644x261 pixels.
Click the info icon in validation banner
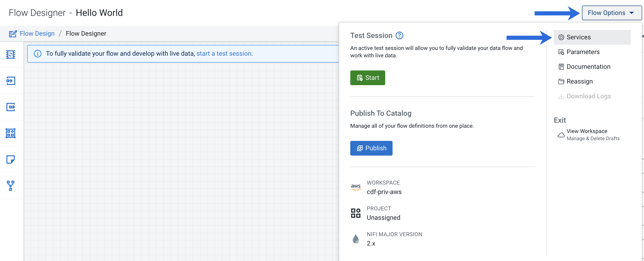click(x=37, y=54)
